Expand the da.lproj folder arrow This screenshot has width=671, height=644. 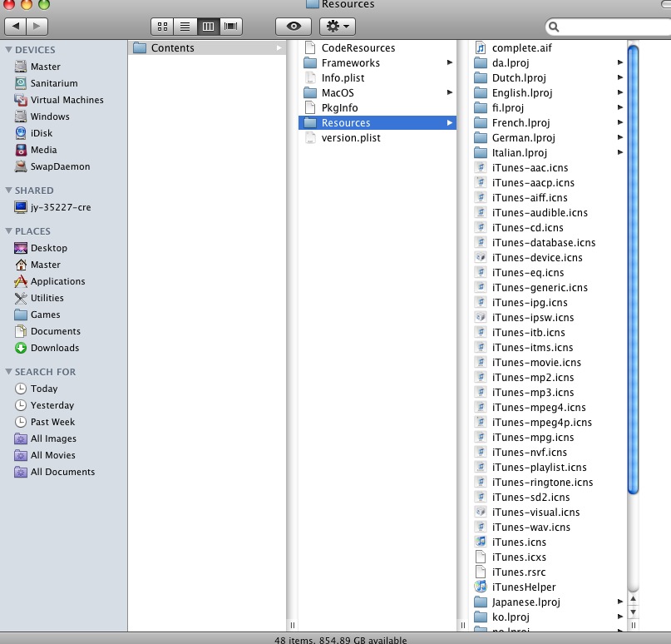(x=620, y=62)
